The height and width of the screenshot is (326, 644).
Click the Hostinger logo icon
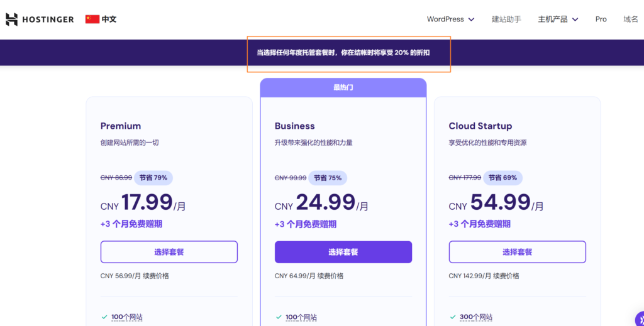click(x=11, y=19)
